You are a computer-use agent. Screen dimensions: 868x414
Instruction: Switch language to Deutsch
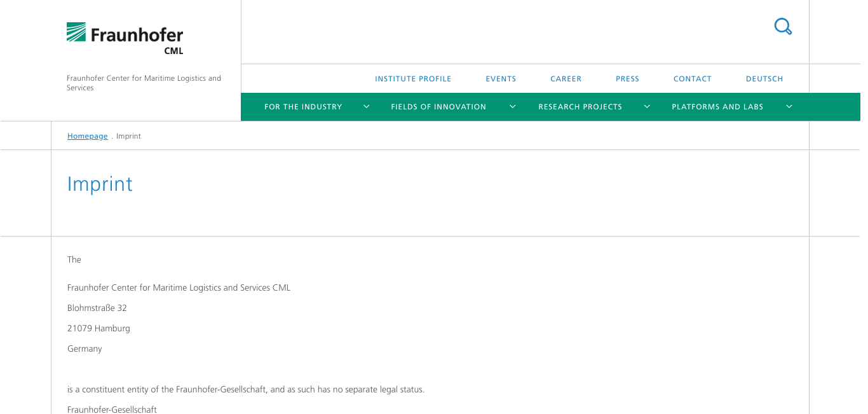pos(764,79)
